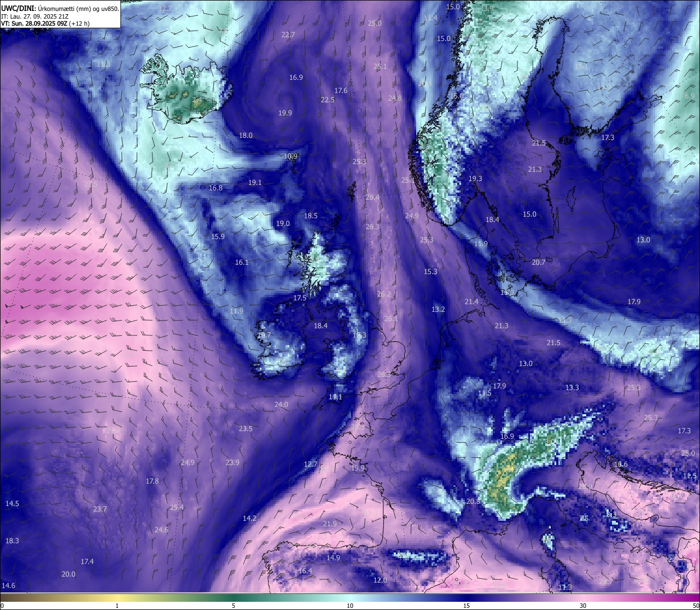
Task: Click the 19.3 value on the map
Action: tap(475, 179)
